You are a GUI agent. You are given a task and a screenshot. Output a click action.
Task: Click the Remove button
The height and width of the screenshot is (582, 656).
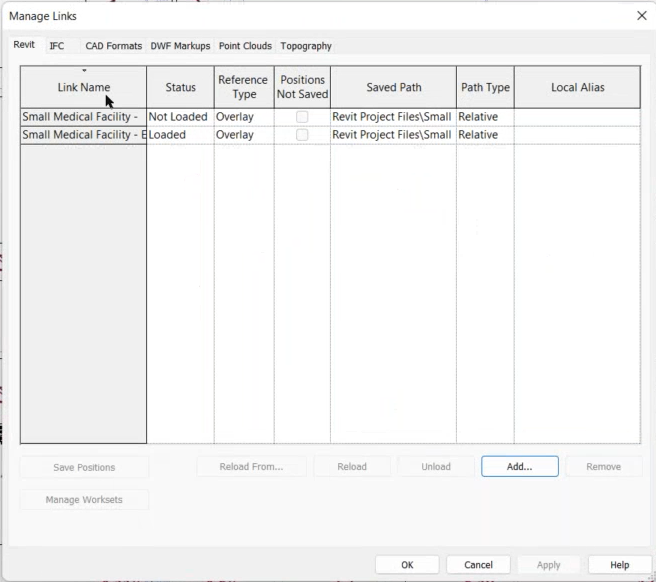(x=603, y=467)
